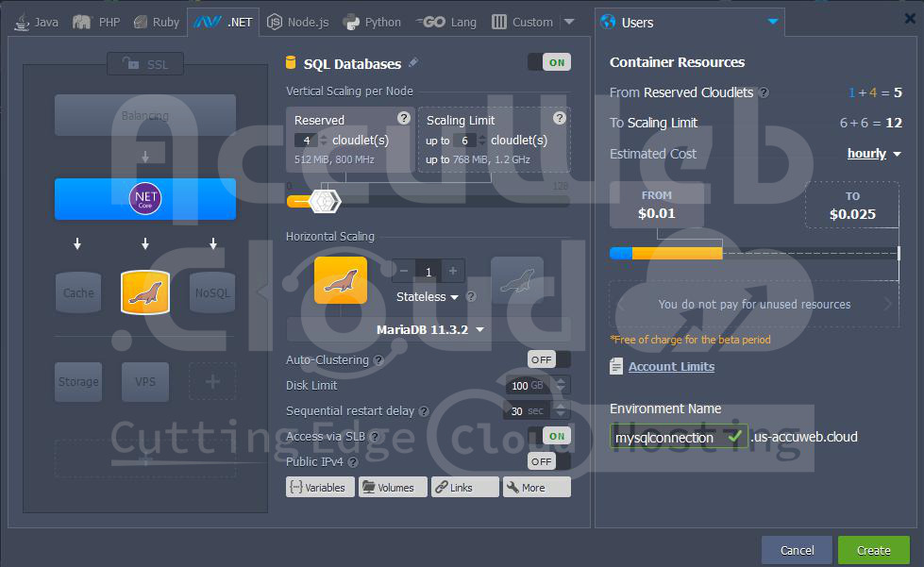Viewport: 924px width, 567px height.
Task: Add a Cache node to the topology
Action: coord(77,293)
